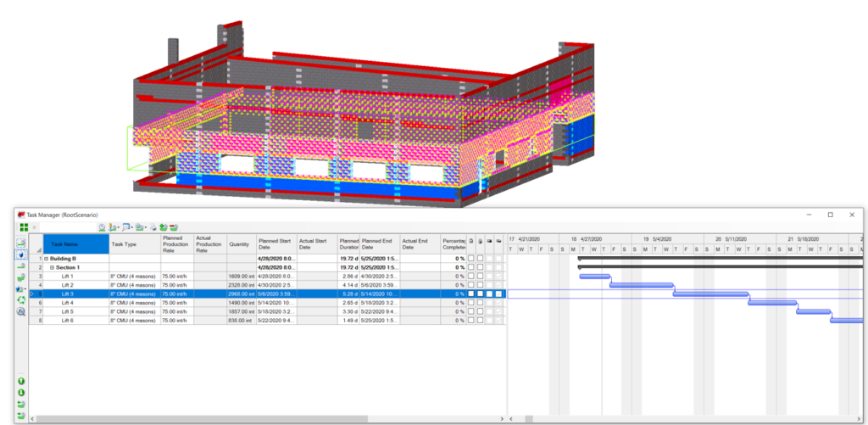Click the magnifier icon in the left sidebar
Image resolution: width=868 pixels, height=425 pixels.
[21, 311]
